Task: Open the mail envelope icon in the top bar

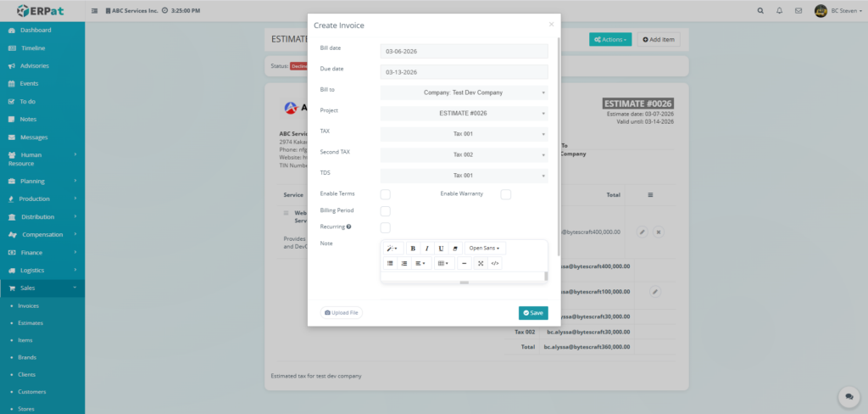Action: coord(798,10)
